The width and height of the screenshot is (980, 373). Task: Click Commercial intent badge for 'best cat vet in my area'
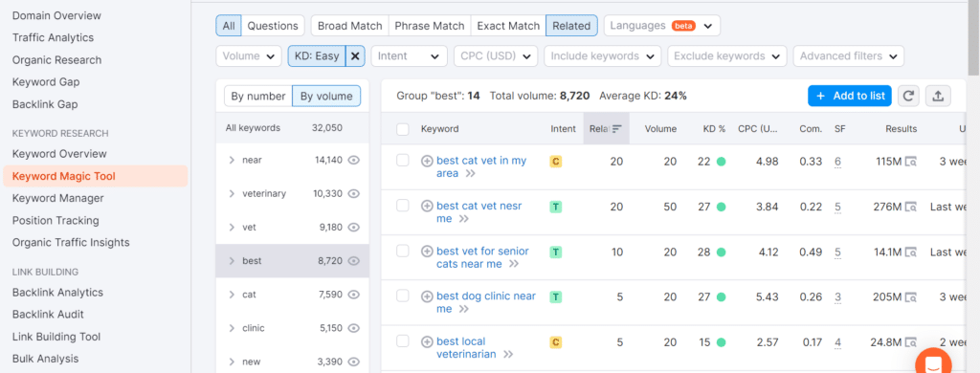(x=556, y=162)
